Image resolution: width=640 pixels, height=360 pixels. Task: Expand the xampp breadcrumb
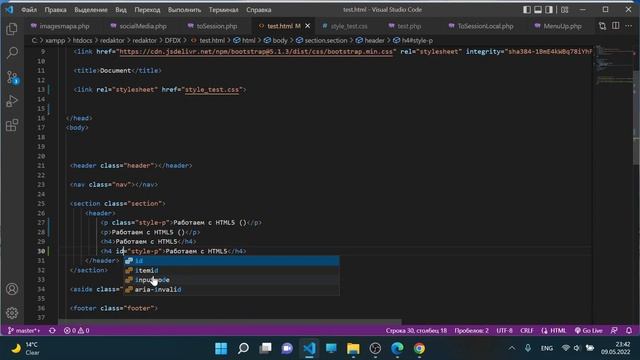coord(55,40)
